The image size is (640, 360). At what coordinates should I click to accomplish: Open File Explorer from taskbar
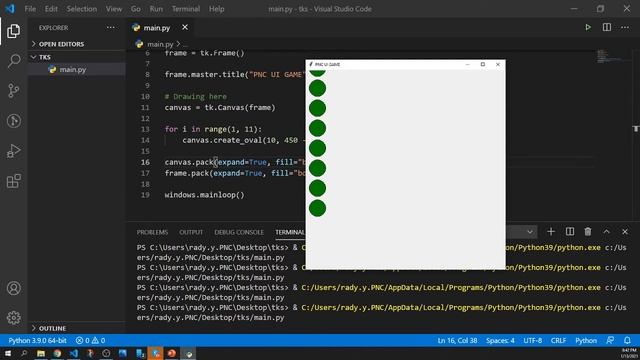pos(41,353)
